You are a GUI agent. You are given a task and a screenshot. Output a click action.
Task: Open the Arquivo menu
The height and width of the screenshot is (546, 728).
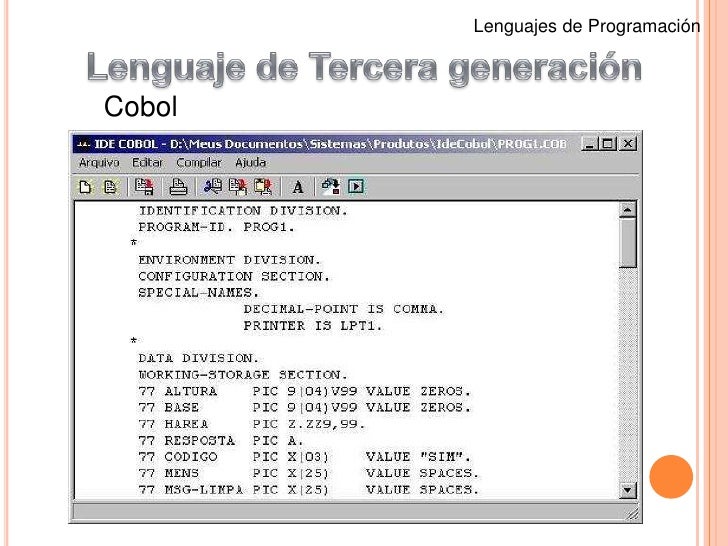click(99, 162)
